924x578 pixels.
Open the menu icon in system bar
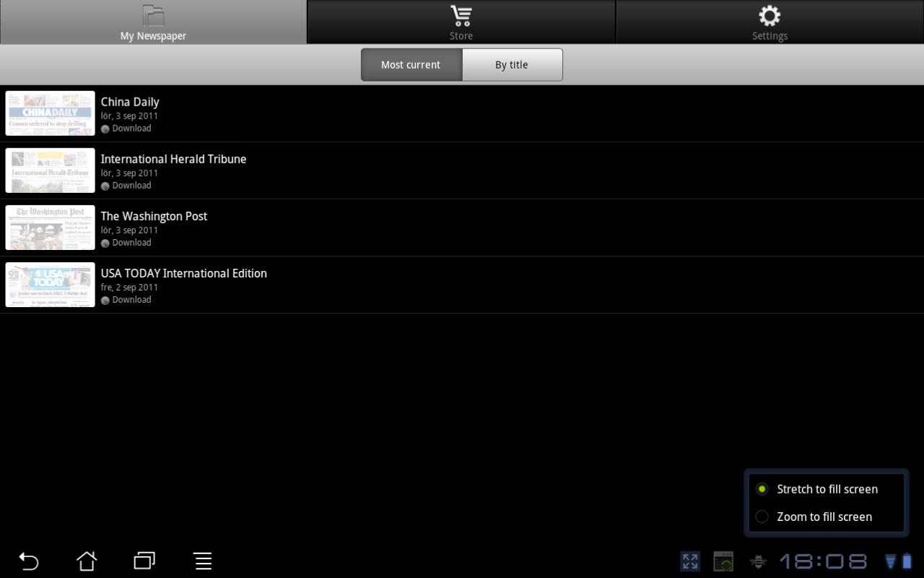click(203, 561)
